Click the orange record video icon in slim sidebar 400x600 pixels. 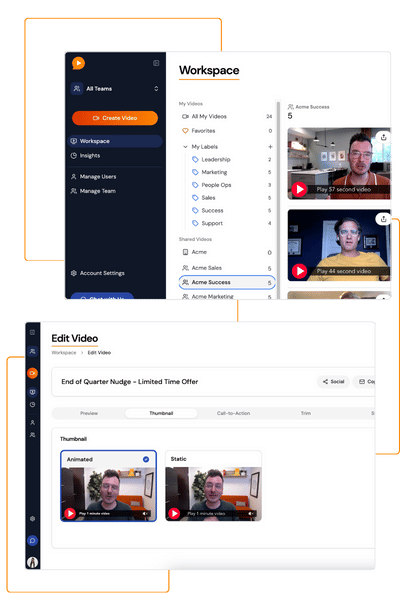point(33,373)
